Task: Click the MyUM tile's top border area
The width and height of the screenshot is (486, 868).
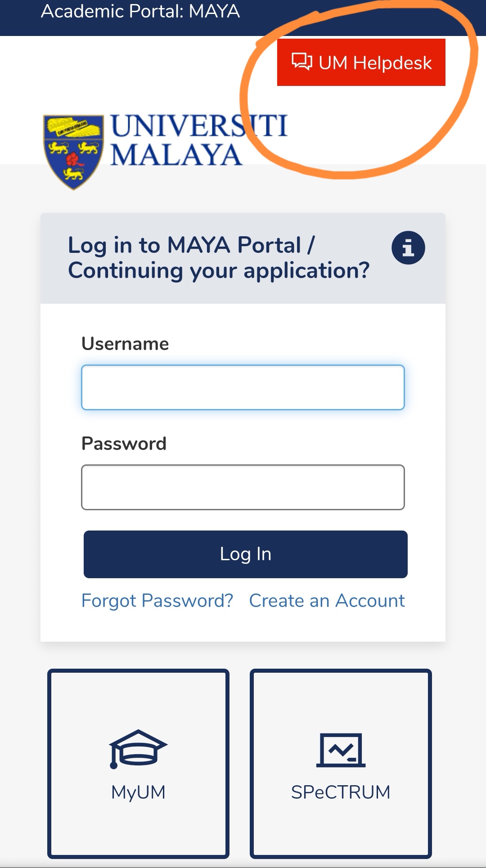Action: click(138, 672)
